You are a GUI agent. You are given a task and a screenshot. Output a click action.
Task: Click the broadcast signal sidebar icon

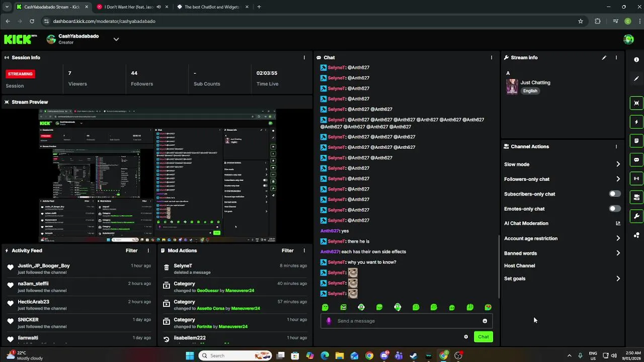636,178
